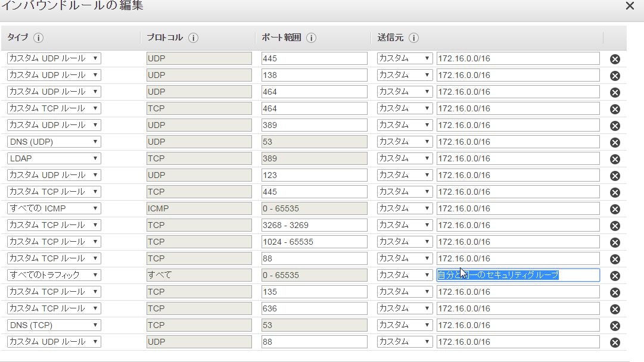The image size is (644, 362).
Task: Open type dropdown of TCP 3268 - 3269 rule
Action: click(x=54, y=225)
